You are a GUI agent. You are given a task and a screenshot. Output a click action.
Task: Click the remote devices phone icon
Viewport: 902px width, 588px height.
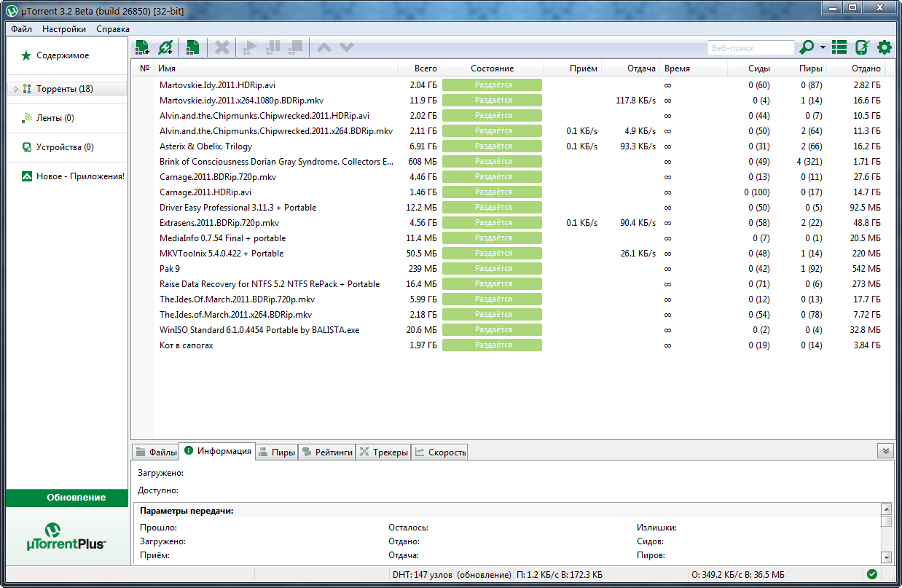[x=861, y=47]
